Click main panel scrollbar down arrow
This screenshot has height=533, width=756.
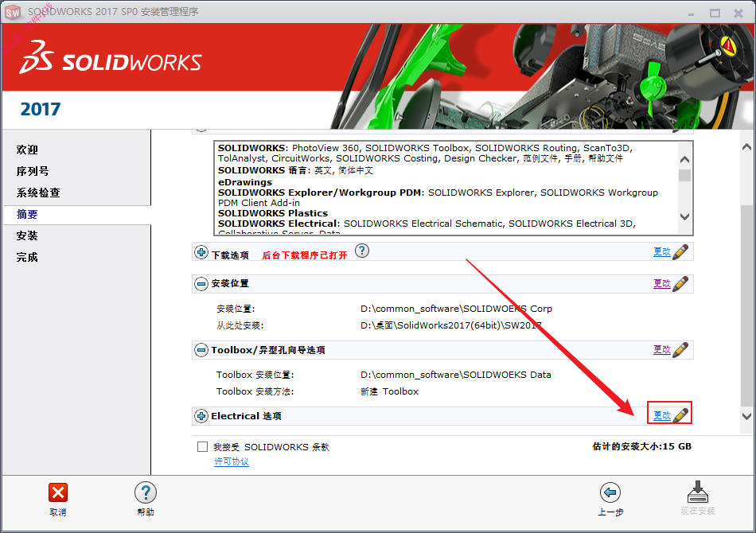coord(746,416)
